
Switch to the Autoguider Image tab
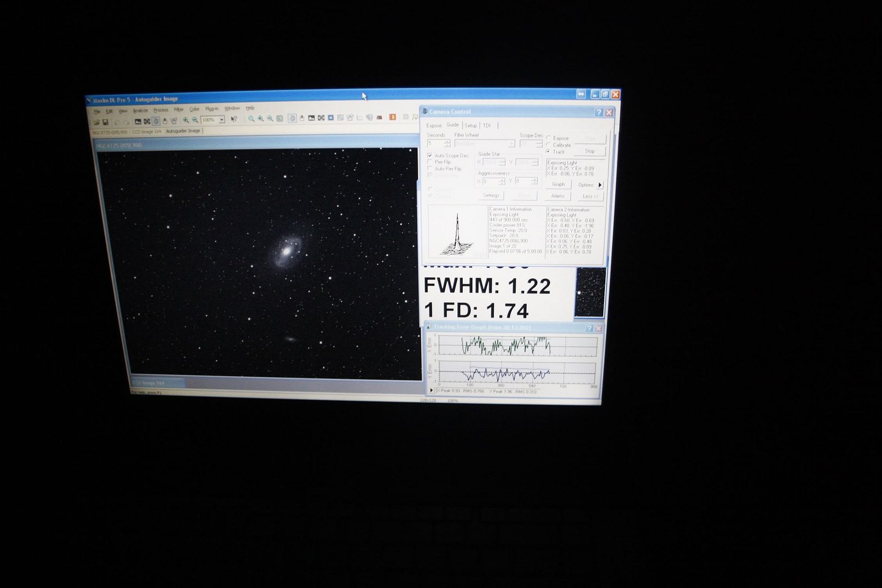click(183, 131)
